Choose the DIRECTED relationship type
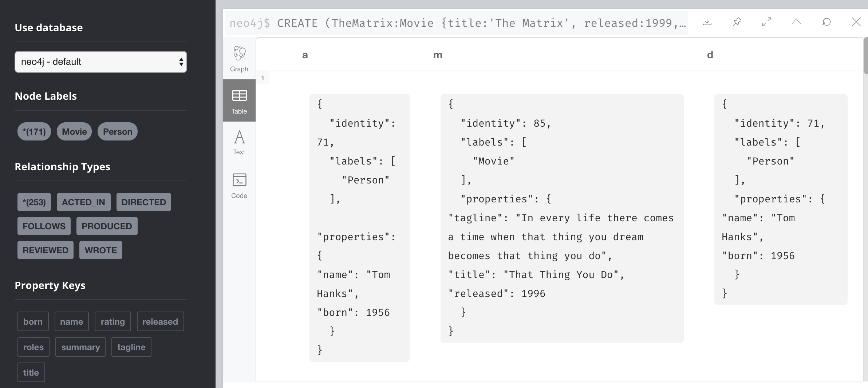Viewport: 868px width, 388px height. point(143,202)
